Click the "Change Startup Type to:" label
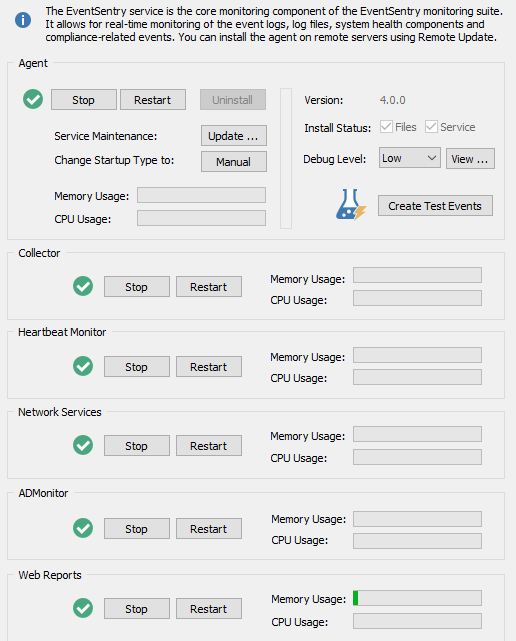516x641 pixels. tap(114, 160)
